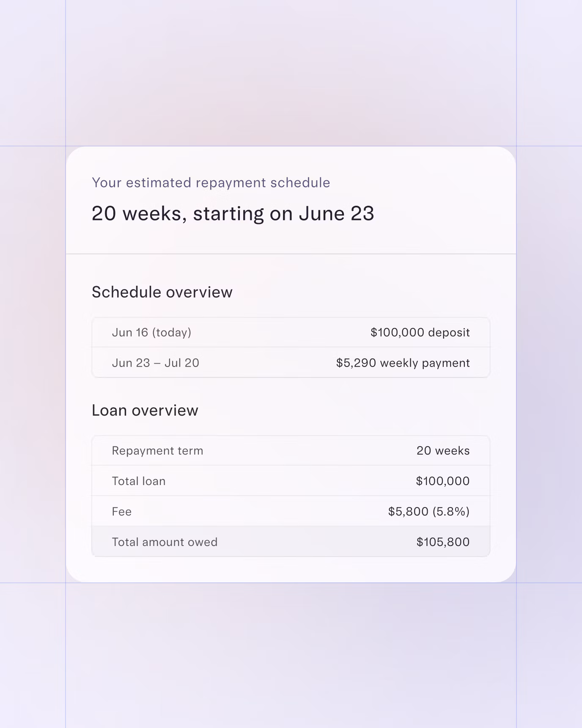
Task: Click the "(5.8%)" fee percentage
Action: pos(451,512)
